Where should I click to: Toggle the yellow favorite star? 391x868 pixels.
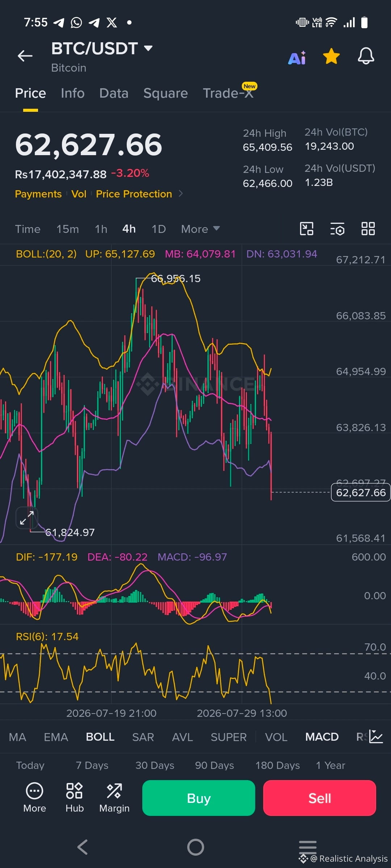tap(331, 56)
